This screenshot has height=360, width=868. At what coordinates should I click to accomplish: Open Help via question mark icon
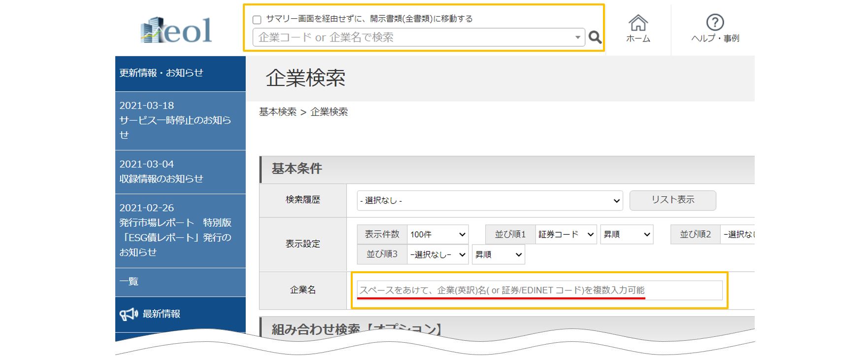(715, 23)
